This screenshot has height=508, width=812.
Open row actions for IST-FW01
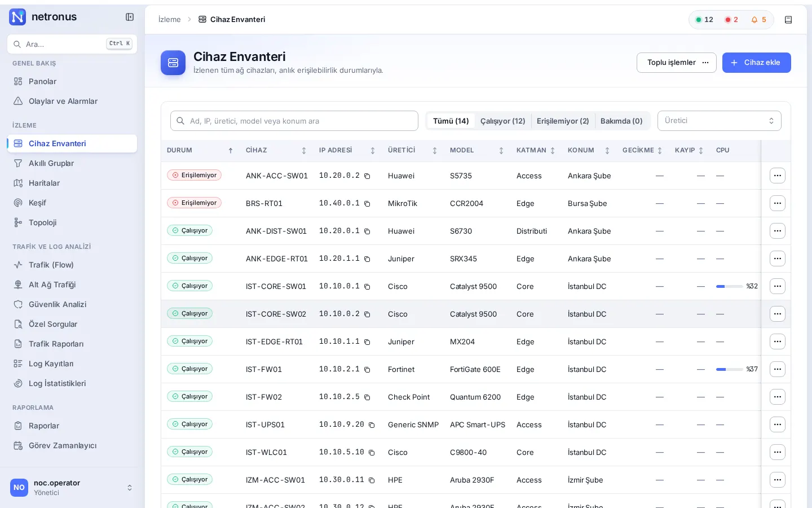coord(778,369)
